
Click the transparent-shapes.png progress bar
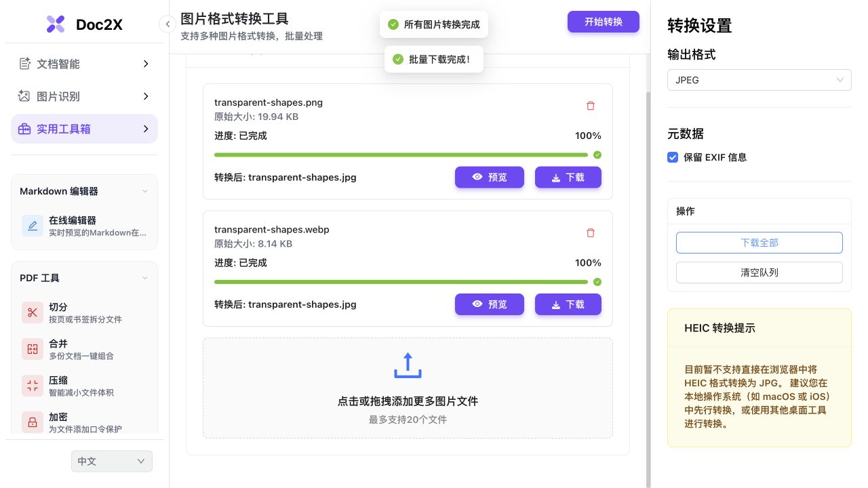click(x=401, y=155)
